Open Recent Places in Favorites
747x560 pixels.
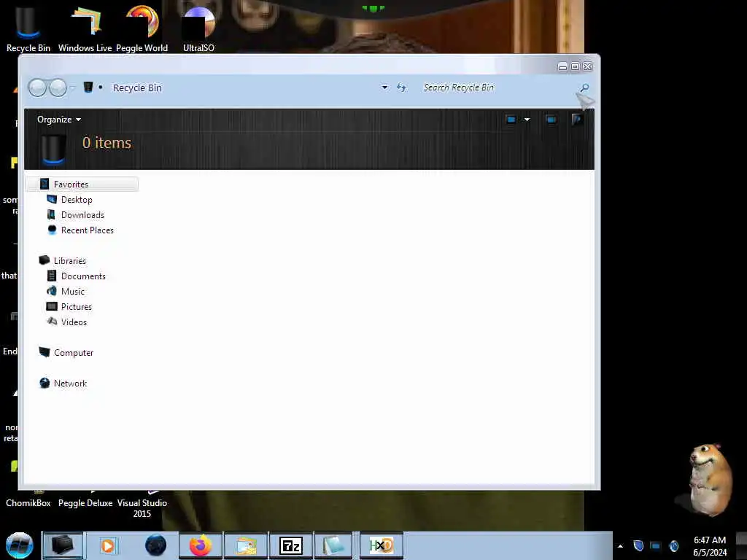88,230
